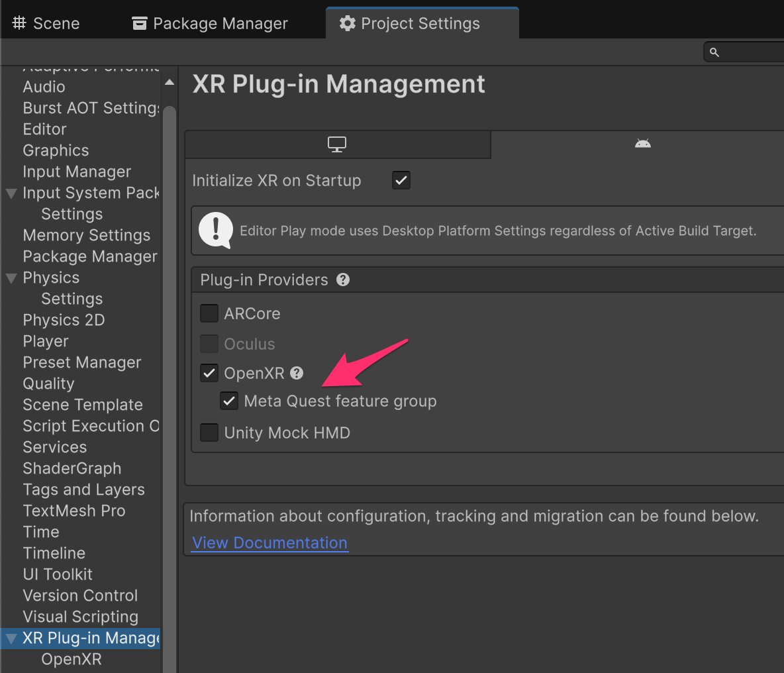Select the desktop platform monitor icon tab

[x=338, y=144]
